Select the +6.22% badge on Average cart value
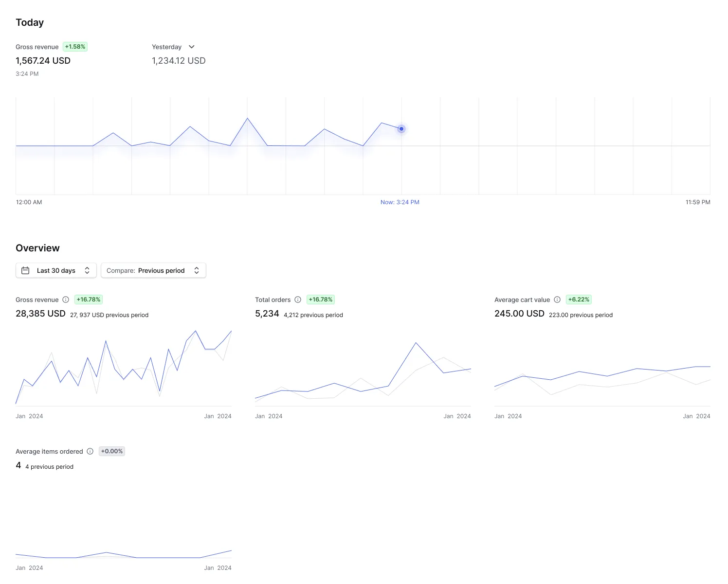Viewport: 728px width, 584px height. tap(579, 300)
